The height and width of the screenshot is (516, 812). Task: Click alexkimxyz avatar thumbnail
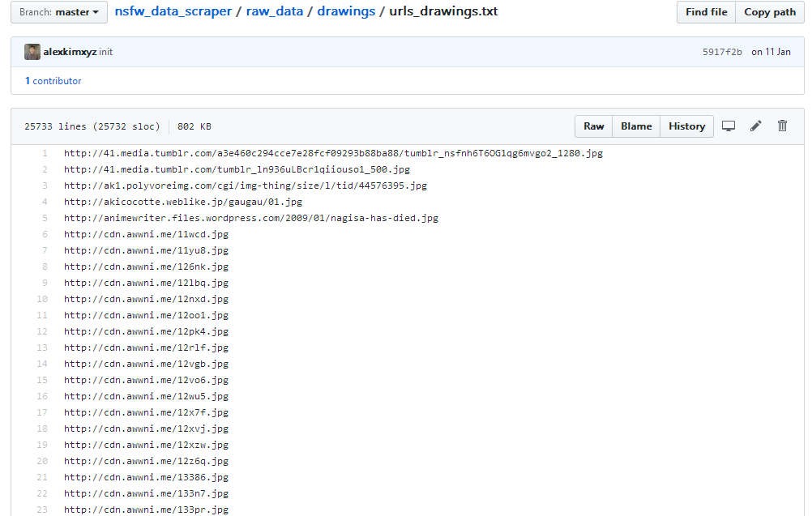pos(32,52)
